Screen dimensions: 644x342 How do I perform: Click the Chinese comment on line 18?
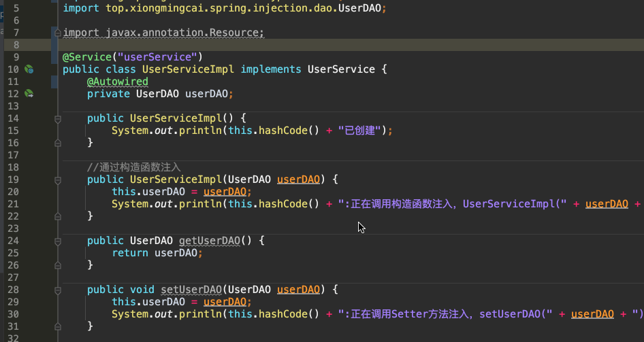(x=133, y=167)
